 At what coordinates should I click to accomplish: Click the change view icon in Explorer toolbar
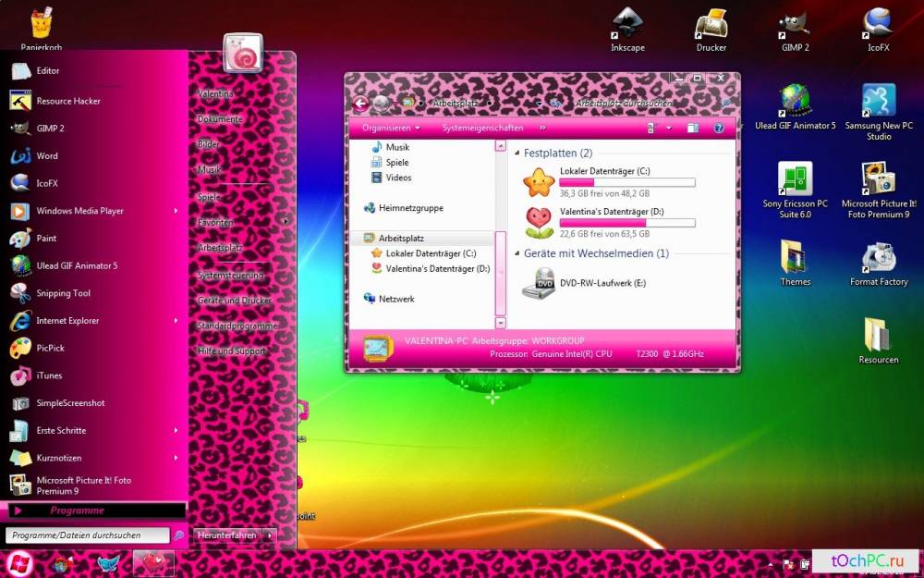651,128
